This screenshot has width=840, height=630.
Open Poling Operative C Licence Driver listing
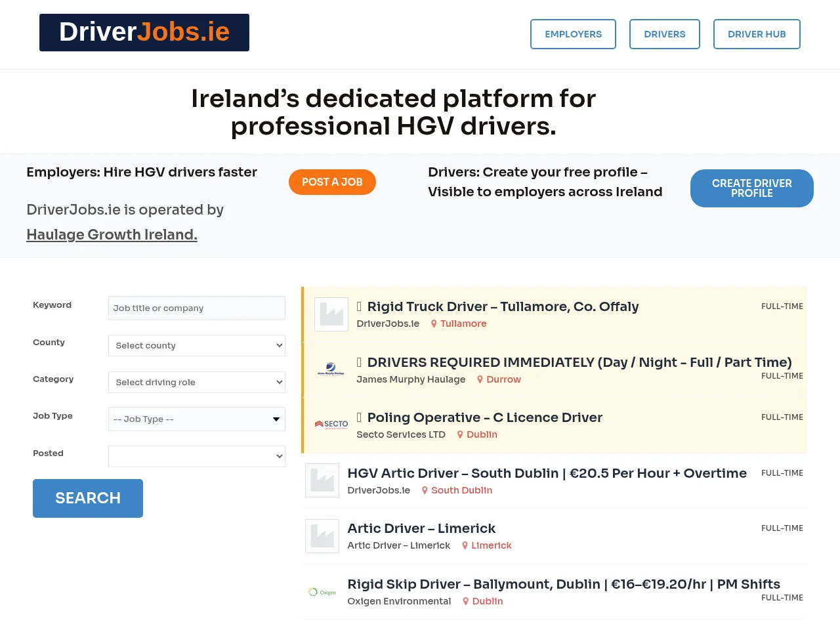click(x=485, y=417)
